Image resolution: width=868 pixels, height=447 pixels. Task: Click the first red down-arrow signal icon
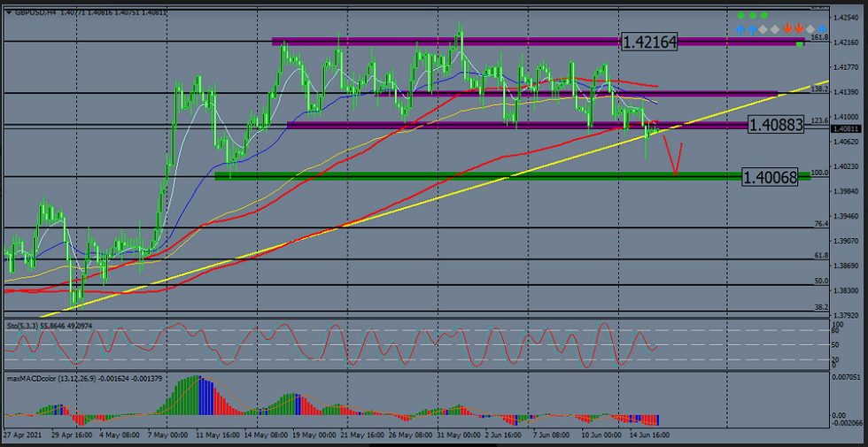[x=787, y=29]
